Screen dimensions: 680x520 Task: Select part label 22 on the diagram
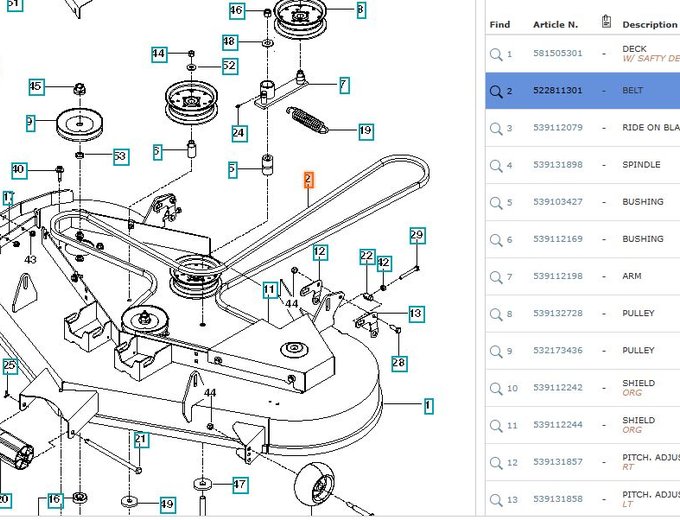[367, 257]
